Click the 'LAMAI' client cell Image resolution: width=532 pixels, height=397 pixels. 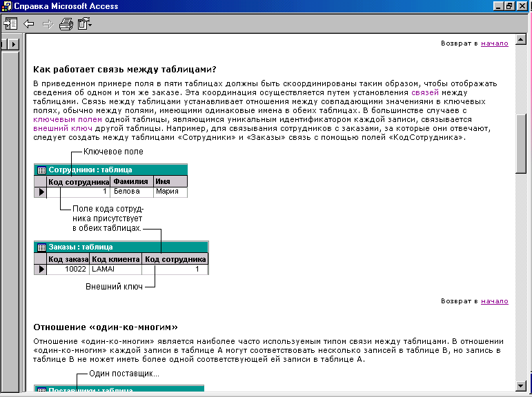116,269
